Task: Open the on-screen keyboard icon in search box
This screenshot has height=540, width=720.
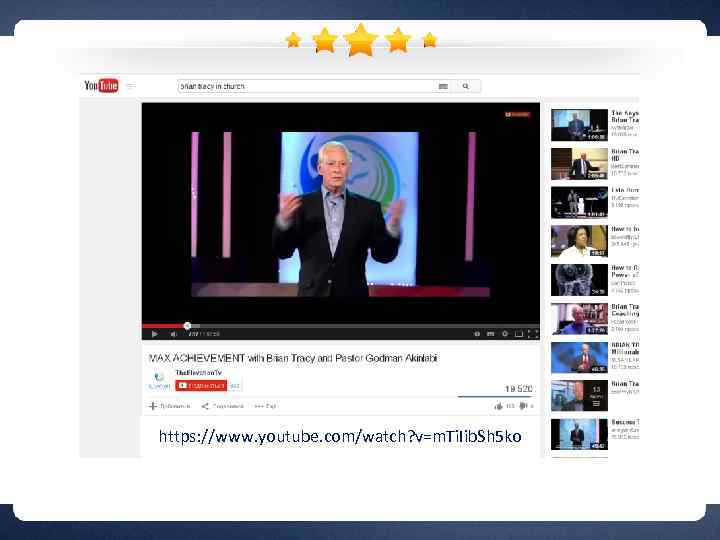Action: (x=443, y=86)
